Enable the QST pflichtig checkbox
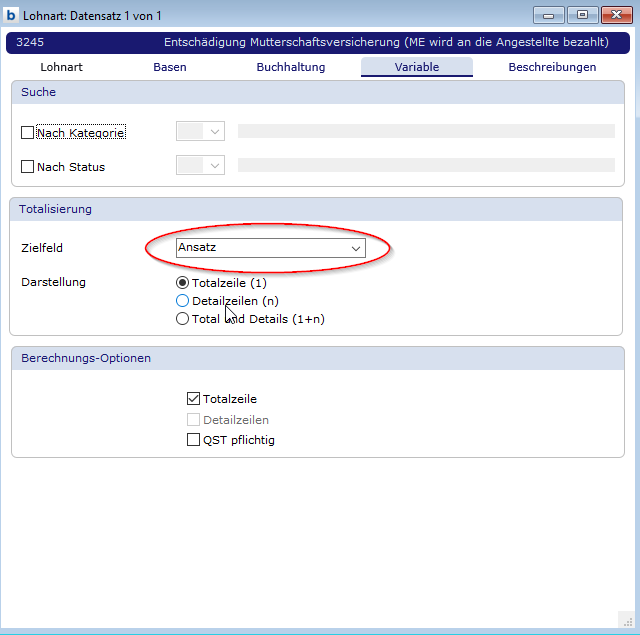This screenshot has height=635, width=640. coord(194,440)
